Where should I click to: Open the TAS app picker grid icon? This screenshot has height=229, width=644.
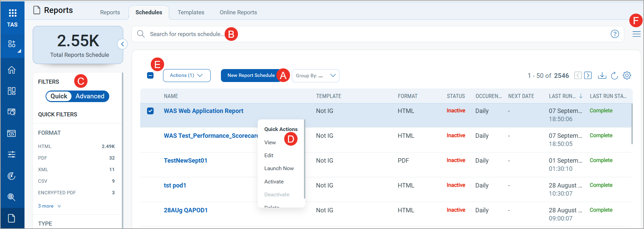tap(13, 13)
